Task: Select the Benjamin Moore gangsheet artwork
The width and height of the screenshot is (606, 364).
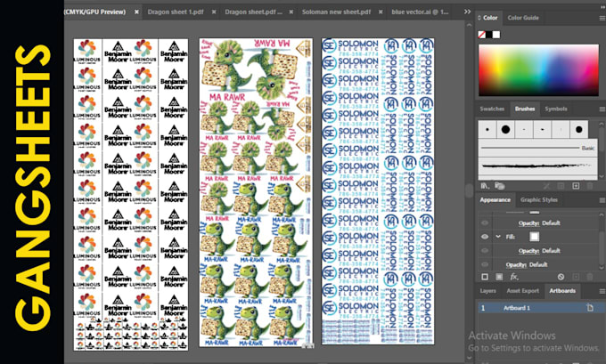Action: [x=131, y=194]
